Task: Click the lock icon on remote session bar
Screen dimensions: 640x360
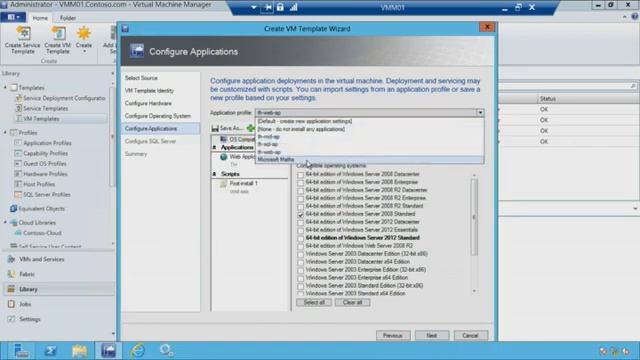Action: 280,7
